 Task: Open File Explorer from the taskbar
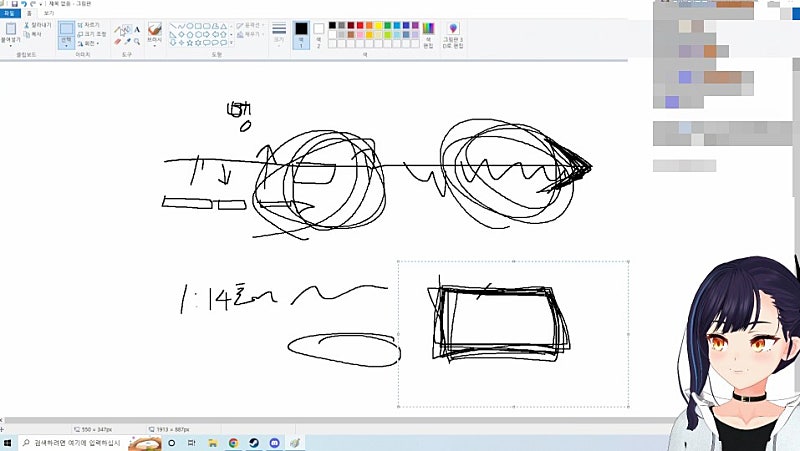pos(213,443)
